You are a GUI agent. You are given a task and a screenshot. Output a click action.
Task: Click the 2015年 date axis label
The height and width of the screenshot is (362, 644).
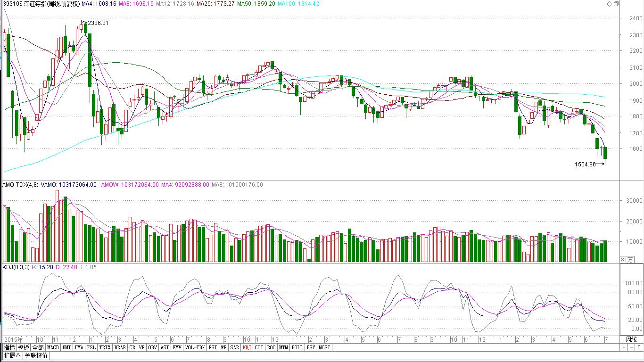(13, 339)
